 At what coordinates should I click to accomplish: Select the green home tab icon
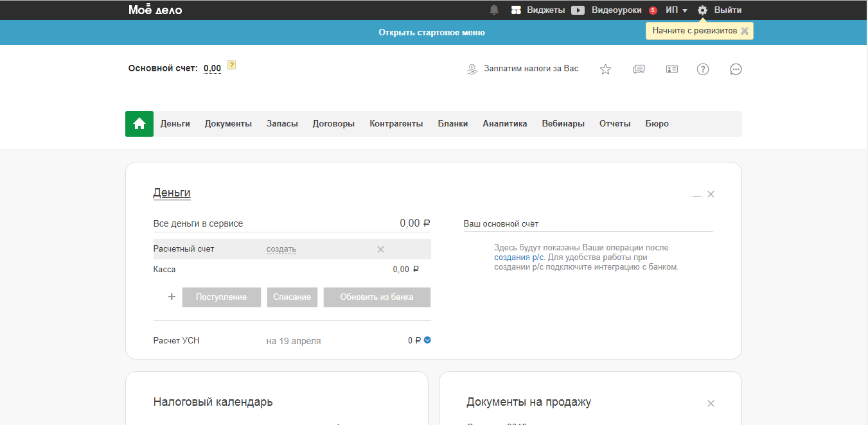pyautogui.click(x=139, y=123)
